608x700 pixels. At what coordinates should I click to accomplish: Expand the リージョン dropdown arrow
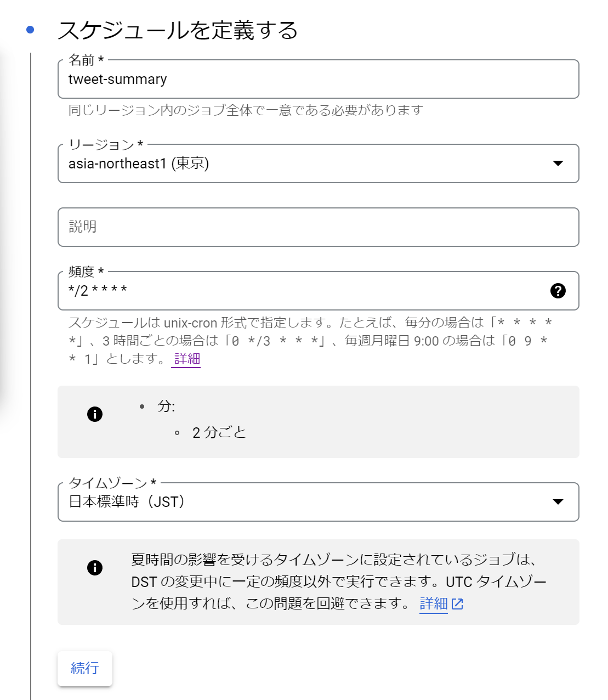tap(558, 163)
